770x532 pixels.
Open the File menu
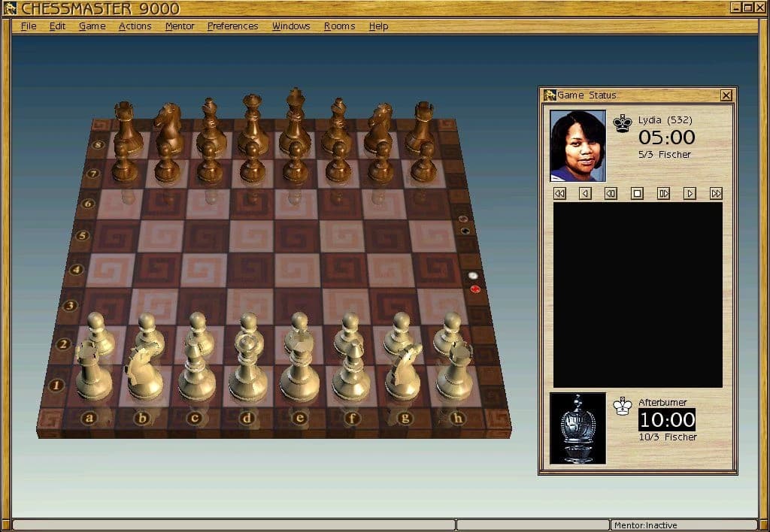pos(29,26)
